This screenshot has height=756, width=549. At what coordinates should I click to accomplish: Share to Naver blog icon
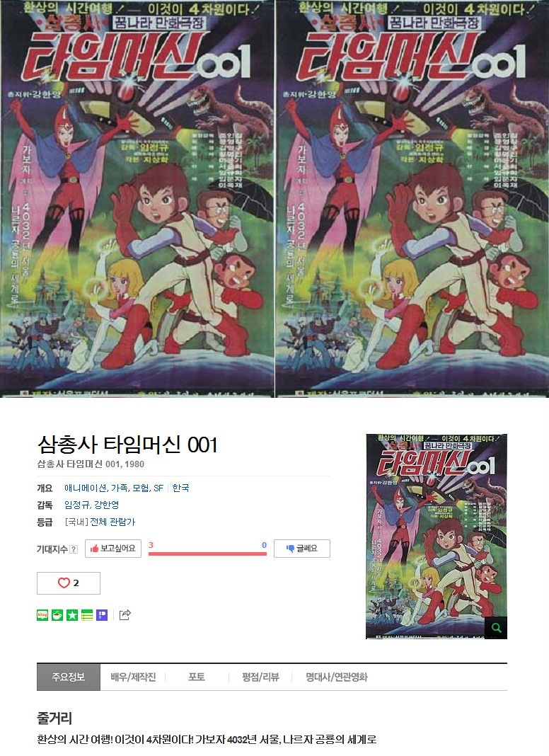click(x=42, y=614)
